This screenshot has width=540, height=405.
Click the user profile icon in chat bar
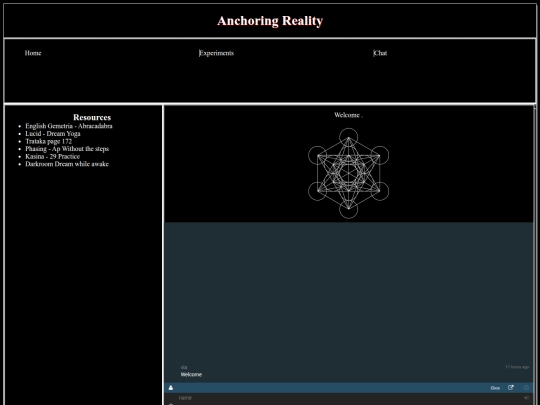pos(170,388)
